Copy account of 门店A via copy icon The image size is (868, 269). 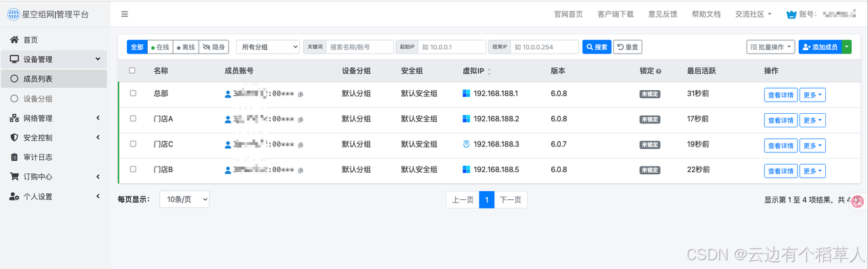tap(300, 119)
